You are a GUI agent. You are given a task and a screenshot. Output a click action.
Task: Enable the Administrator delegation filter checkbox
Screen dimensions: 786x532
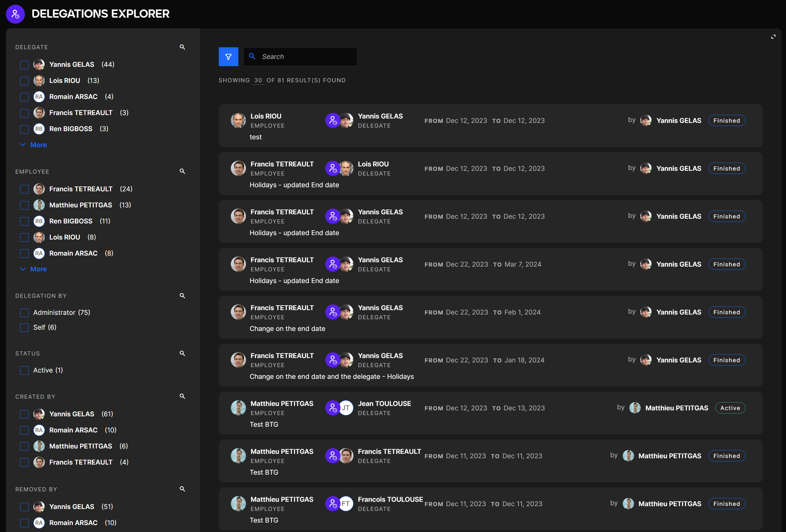[x=24, y=313]
